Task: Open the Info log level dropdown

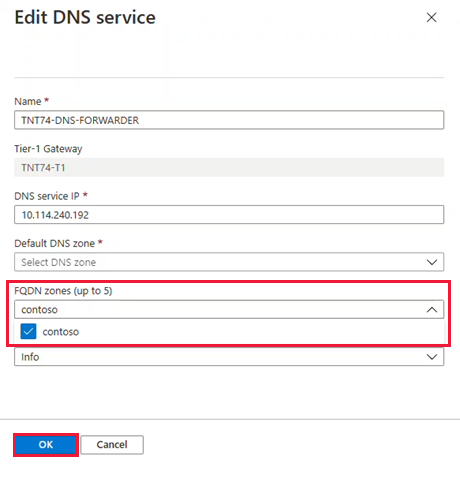Action: tap(229, 357)
